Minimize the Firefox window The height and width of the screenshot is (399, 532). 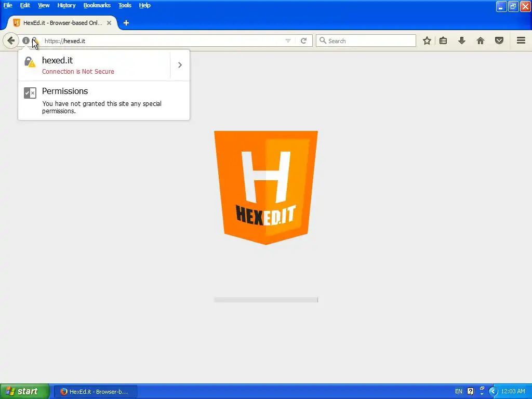click(501, 6)
